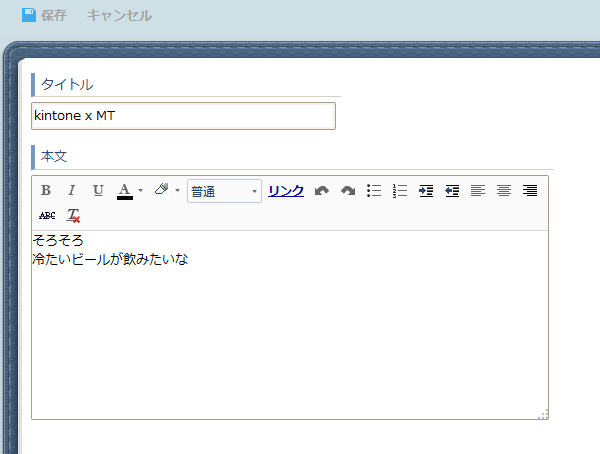Viewport: 600px width, 454px height.
Task: Open the text color dropdown arrow
Action: click(140, 190)
